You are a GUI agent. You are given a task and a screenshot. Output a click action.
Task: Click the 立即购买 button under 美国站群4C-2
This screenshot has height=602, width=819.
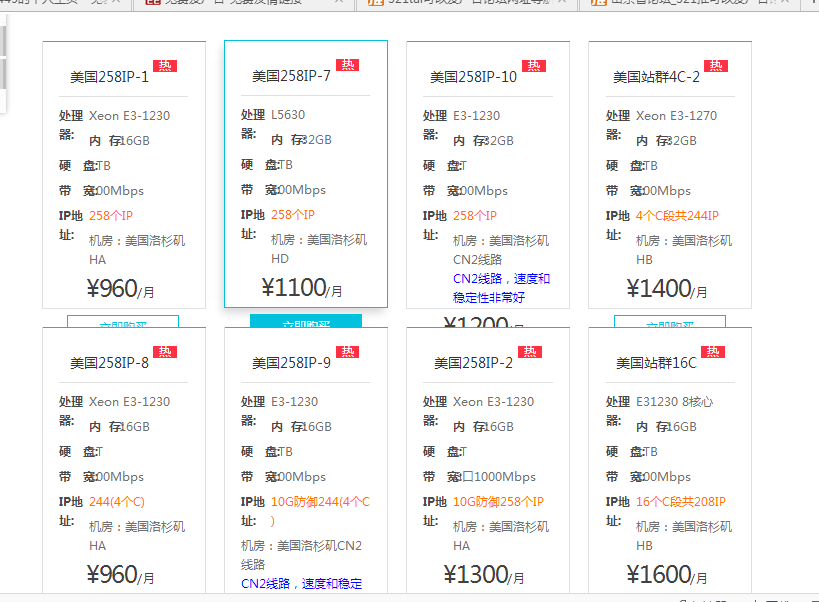[670, 321]
